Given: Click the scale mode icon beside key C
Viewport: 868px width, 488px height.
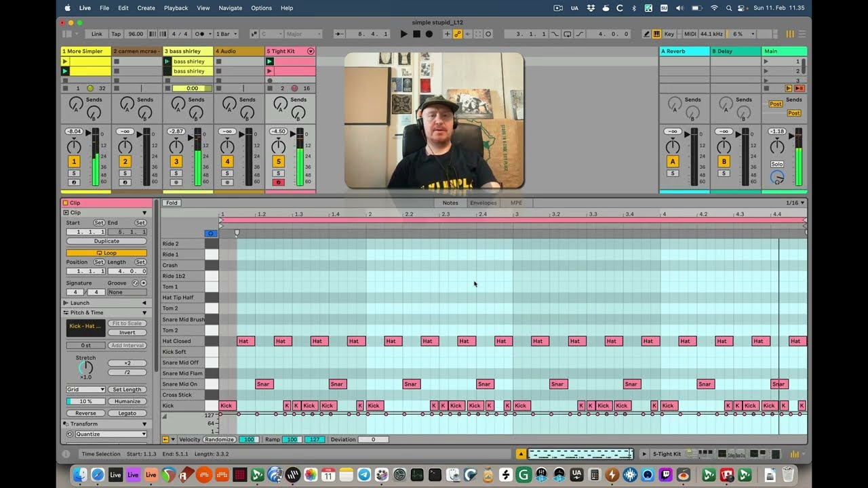Looking at the screenshot, I should coord(254,34).
